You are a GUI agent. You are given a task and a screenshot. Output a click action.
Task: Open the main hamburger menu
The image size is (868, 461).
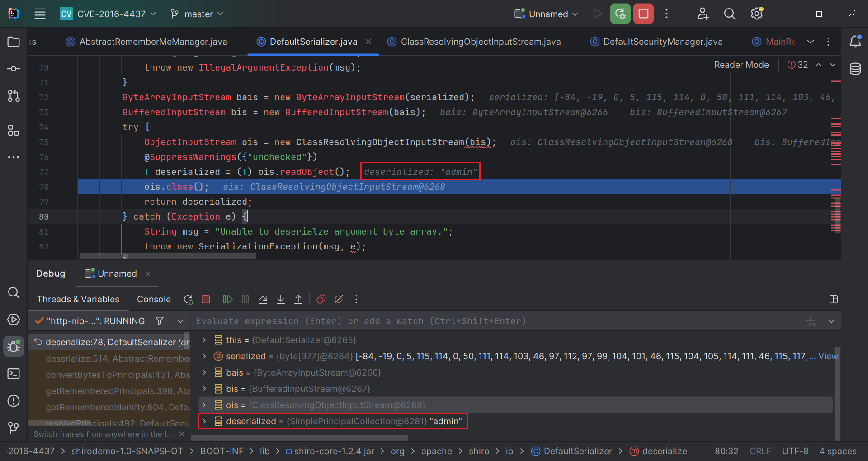[40, 14]
